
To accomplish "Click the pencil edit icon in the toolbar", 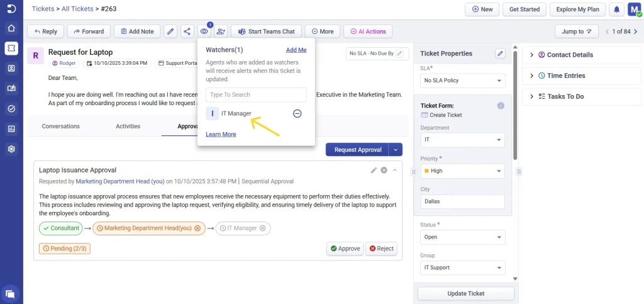I will 170,31.
